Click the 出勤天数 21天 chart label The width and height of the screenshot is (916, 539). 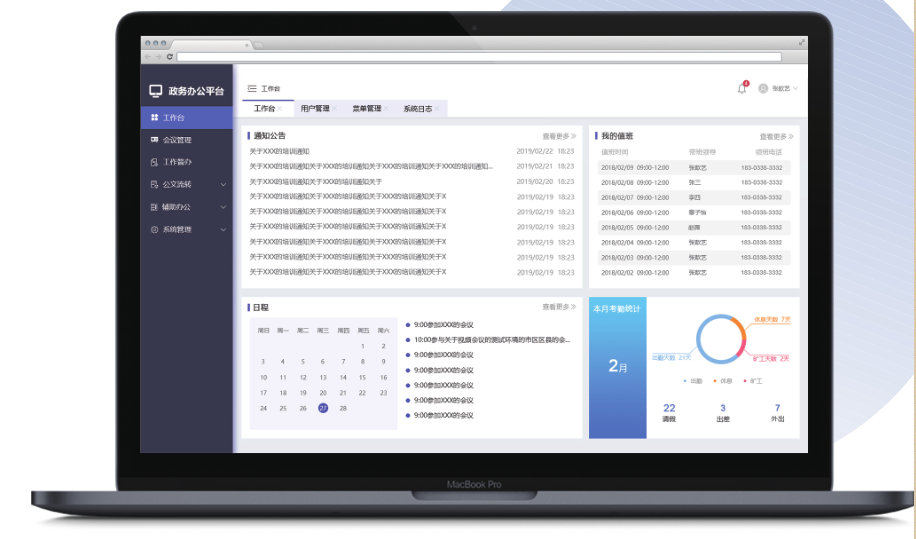coord(671,357)
